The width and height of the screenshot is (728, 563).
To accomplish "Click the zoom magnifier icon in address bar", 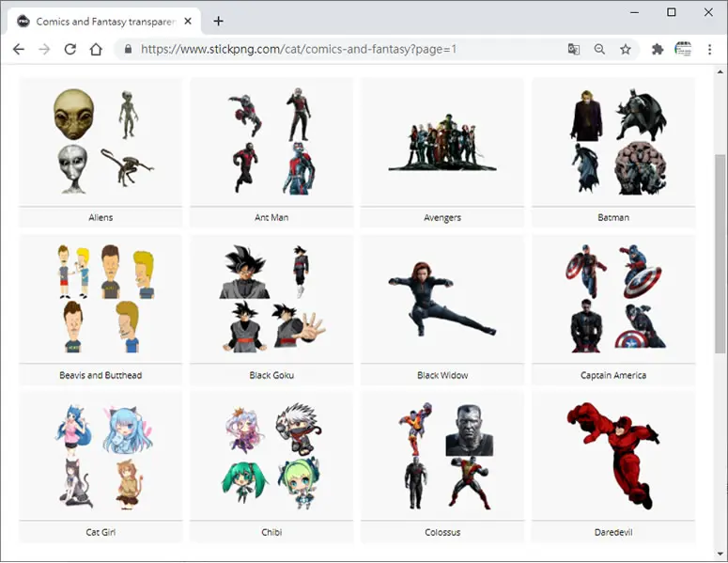I will tap(599, 49).
